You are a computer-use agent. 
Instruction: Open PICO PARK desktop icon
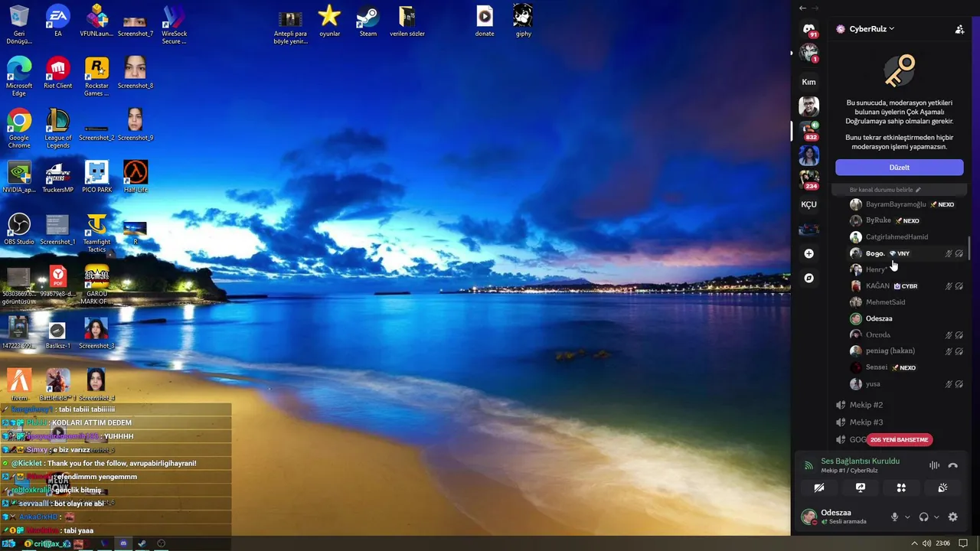(x=96, y=177)
